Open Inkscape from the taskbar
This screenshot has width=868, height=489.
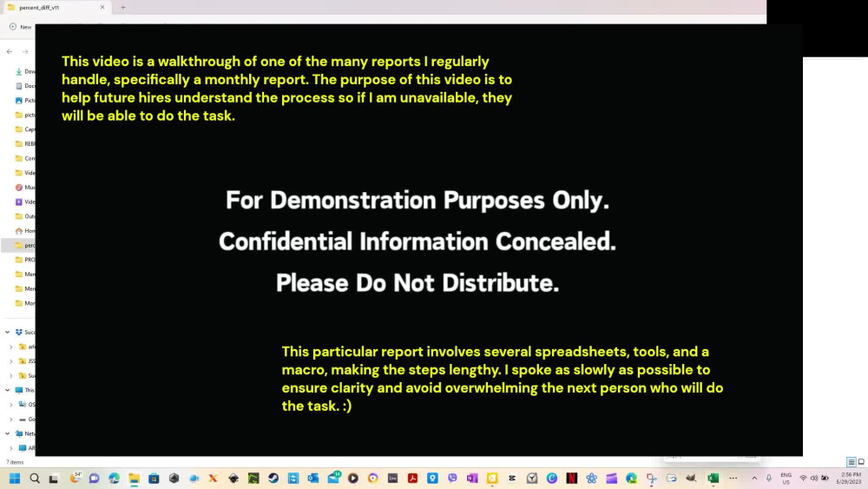click(233, 479)
